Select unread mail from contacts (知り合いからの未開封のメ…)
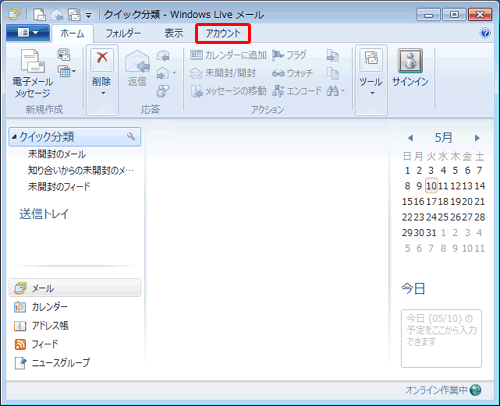 coord(81,170)
